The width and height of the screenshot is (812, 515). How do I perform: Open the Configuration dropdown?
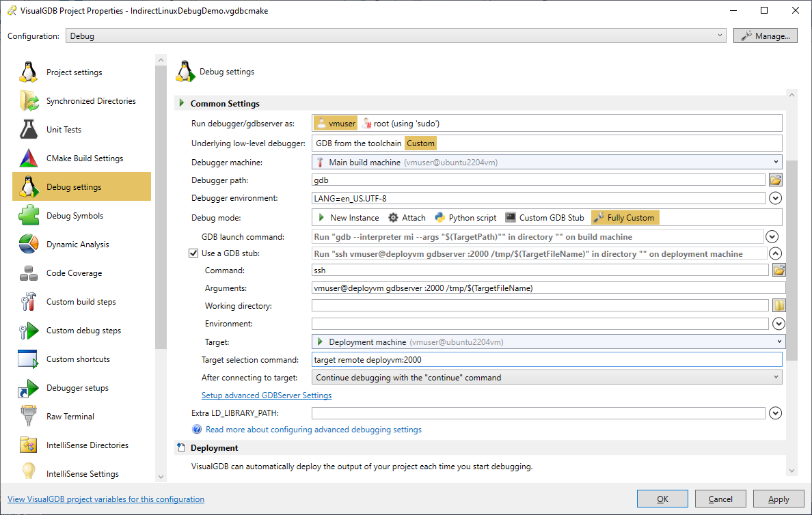click(x=396, y=36)
